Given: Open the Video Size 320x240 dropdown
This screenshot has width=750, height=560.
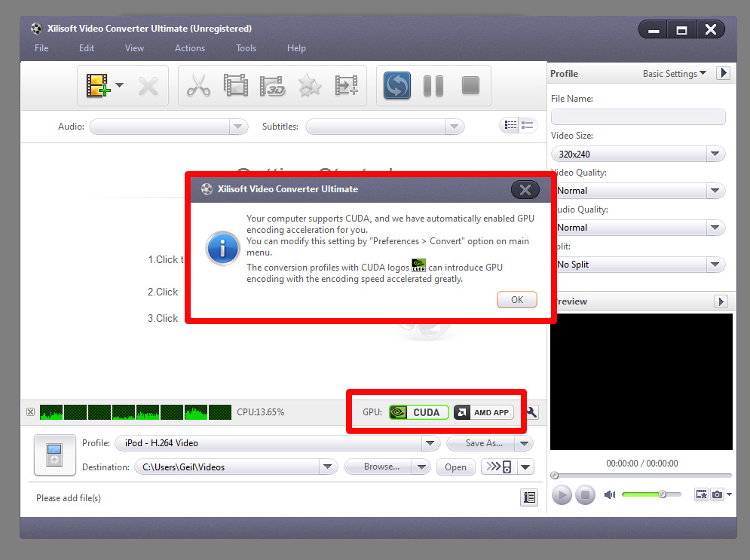Looking at the screenshot, I should [x=638, y=154].
